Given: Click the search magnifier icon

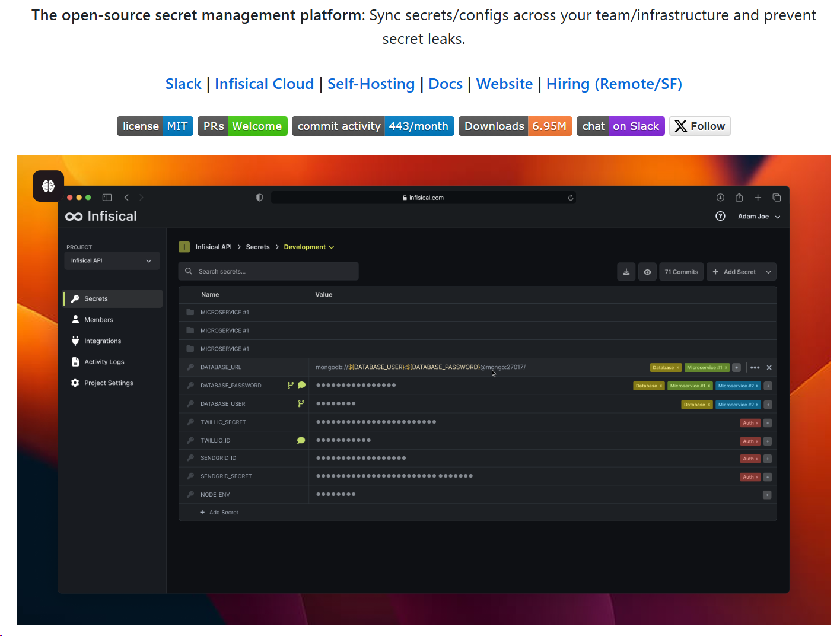Looking at the screenshot, I should [x=189, y=271].
